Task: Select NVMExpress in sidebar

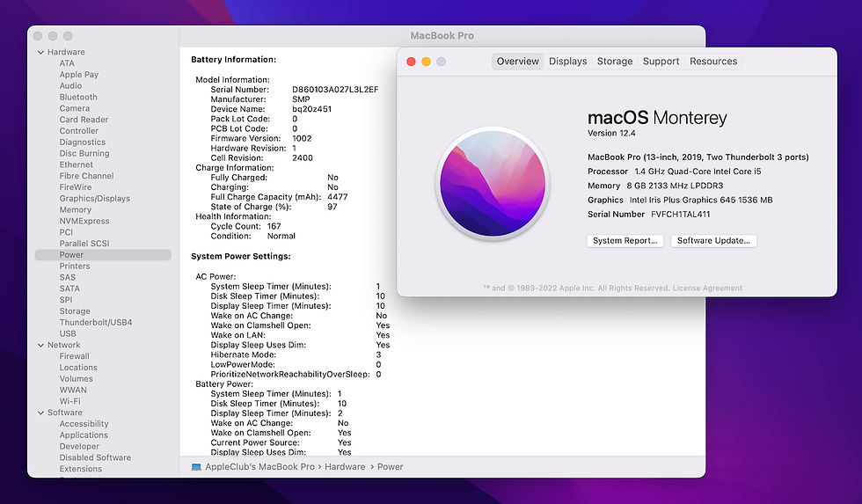Action: click(x=84, y=221)
